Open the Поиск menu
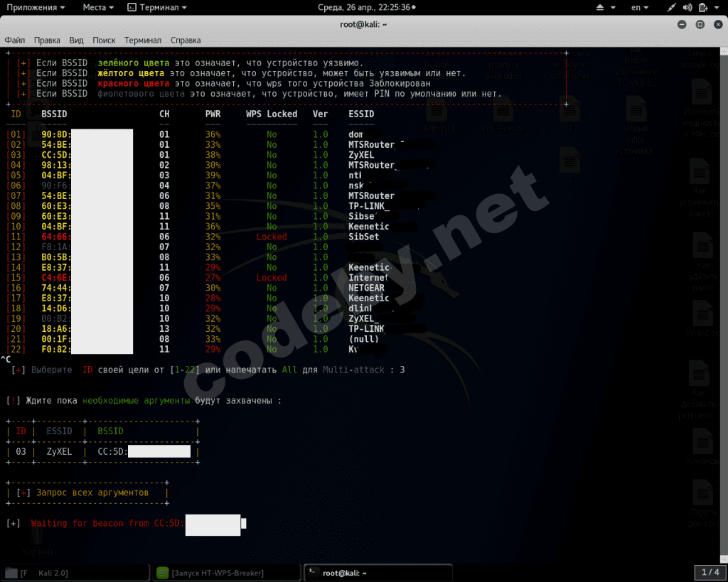728x582 pixels. [x=104, y=41]
